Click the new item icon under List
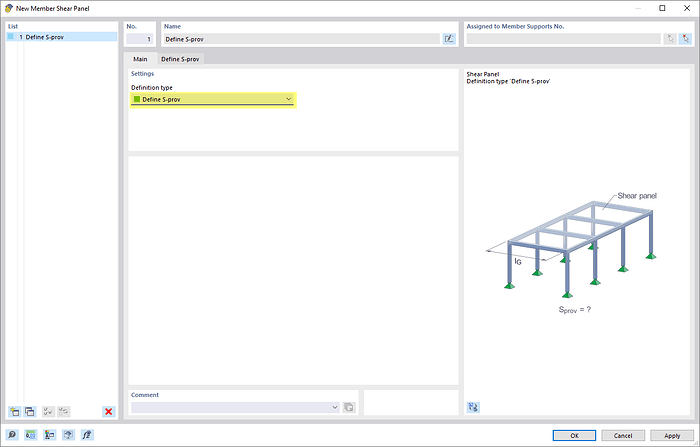The width and height of the screenshot is (700, 447). [14, 411]
